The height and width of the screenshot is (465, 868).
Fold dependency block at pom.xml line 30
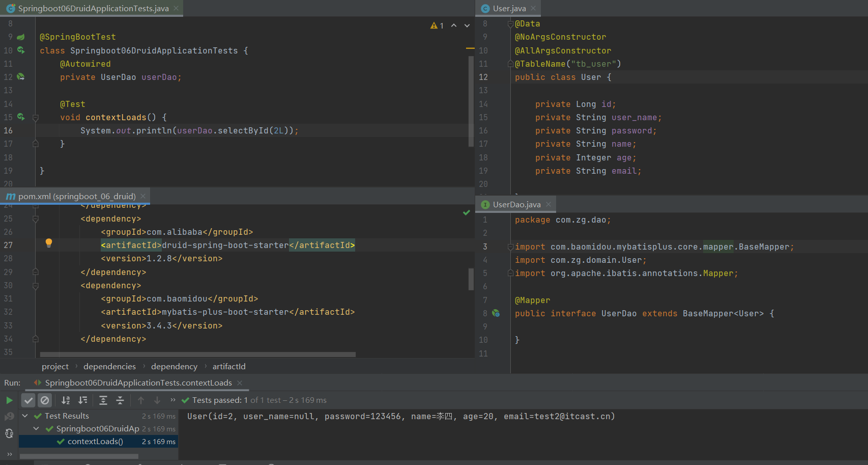(36, 286)
